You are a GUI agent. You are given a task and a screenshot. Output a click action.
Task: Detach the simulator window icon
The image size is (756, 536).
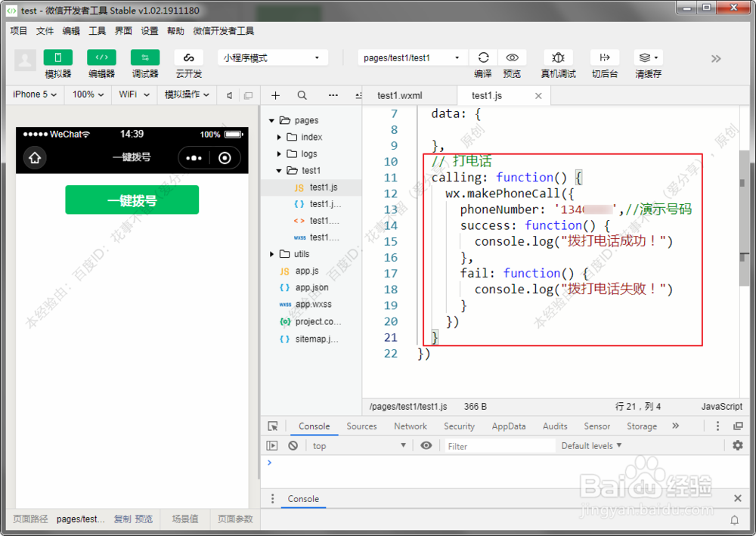click(x=248, y=95)
